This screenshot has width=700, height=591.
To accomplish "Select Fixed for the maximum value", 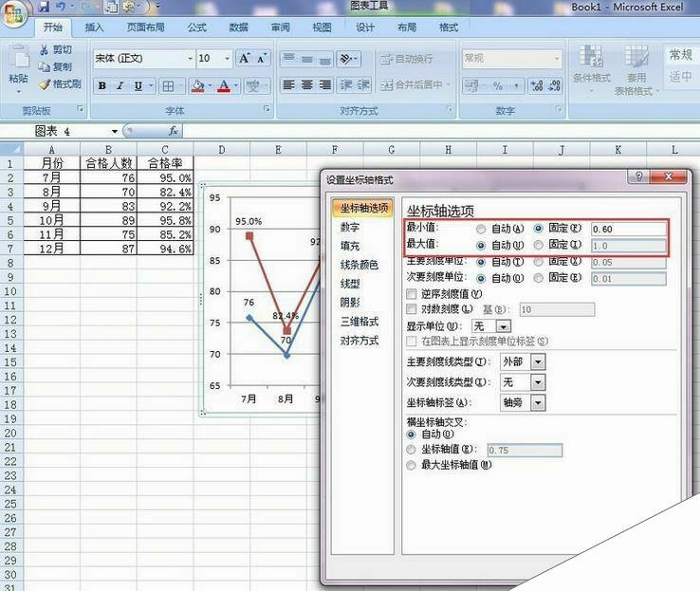I will click(539, 245).
